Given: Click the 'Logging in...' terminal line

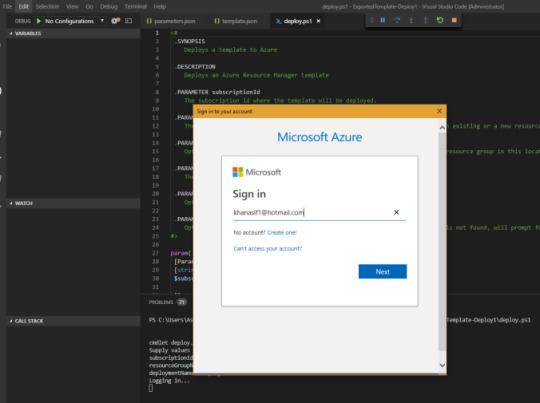Looking at the screenshot, I should click(169, 381).
